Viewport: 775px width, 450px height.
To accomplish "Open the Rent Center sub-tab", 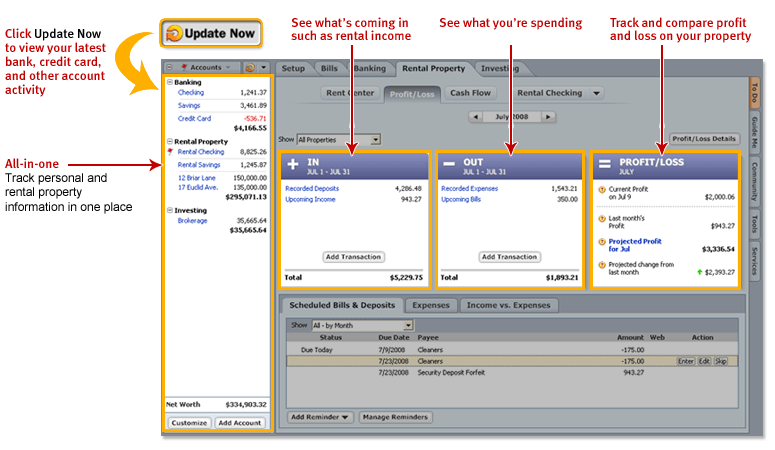I will [350, 93].
